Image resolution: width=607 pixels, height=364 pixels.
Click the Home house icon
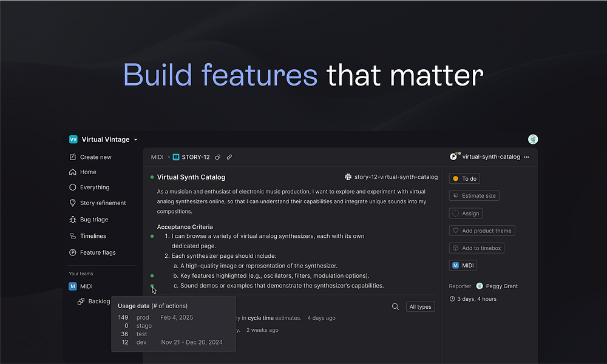[72, 172]
